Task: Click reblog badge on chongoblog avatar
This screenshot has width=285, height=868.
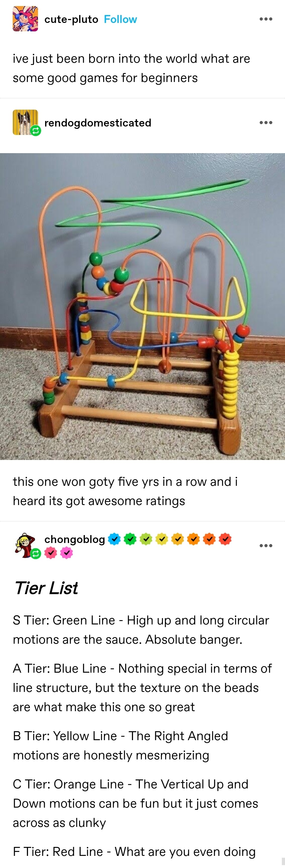Action: coord(36,553)
